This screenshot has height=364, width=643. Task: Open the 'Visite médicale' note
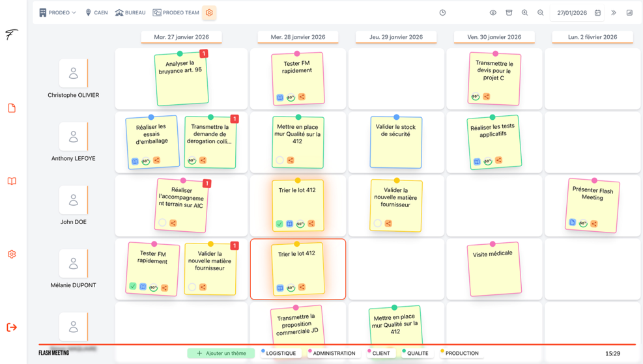click(x=494, y=269)
